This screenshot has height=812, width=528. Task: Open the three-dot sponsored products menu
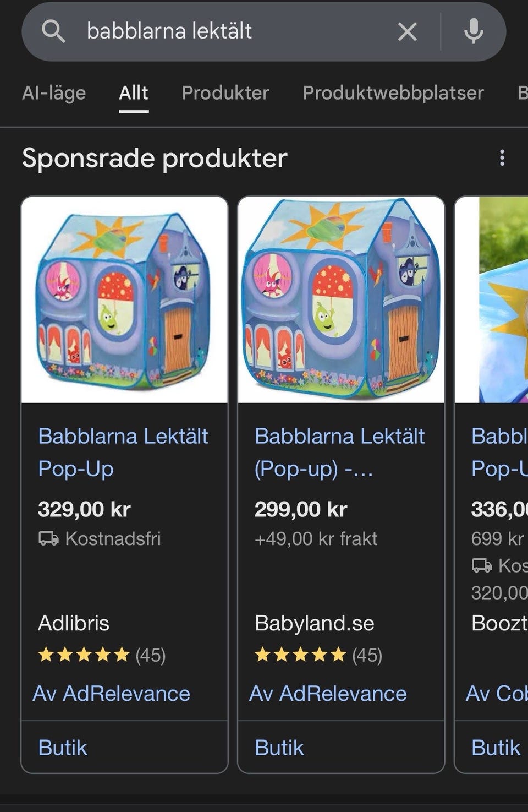tap(502, 158)
